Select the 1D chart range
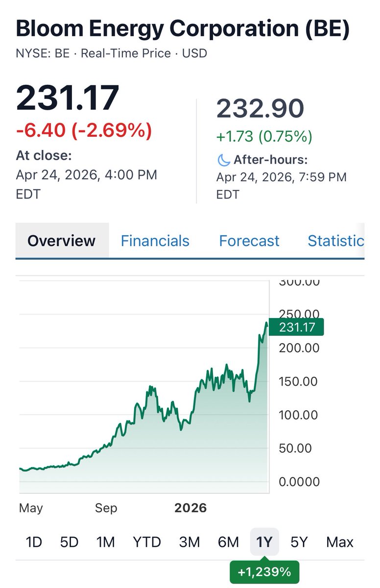This screenshot has width=380, height=588. (34, 542)
